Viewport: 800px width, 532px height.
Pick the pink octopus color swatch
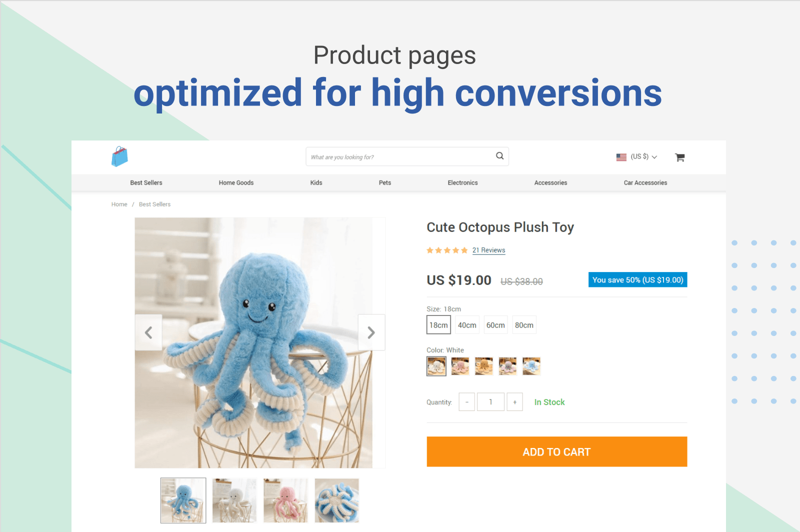pyautogui.click(x=460, y=366)
